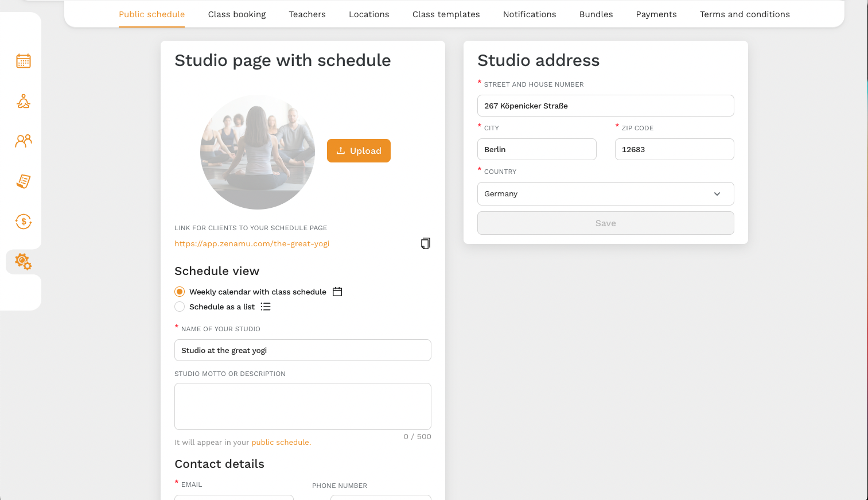Open the clients people icon in sidebar
The width and height of the screenshot is (868, 500).
pyautogui.click(x=24, y=141)
